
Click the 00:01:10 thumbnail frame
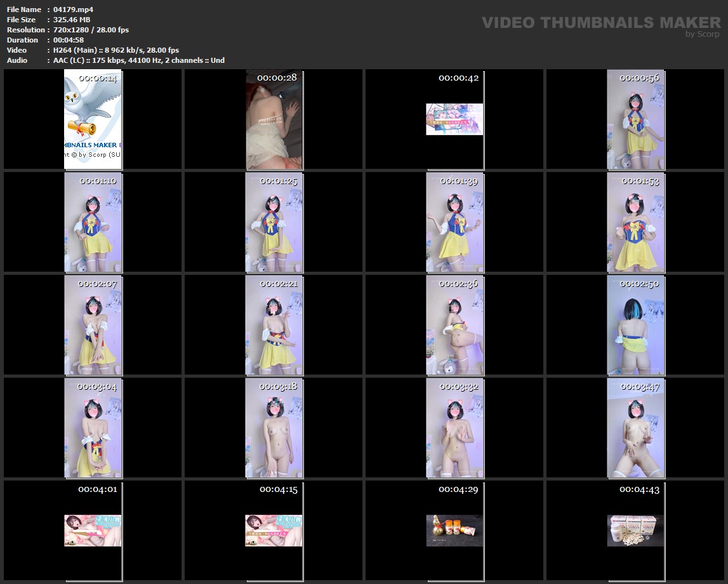(93, 222)
